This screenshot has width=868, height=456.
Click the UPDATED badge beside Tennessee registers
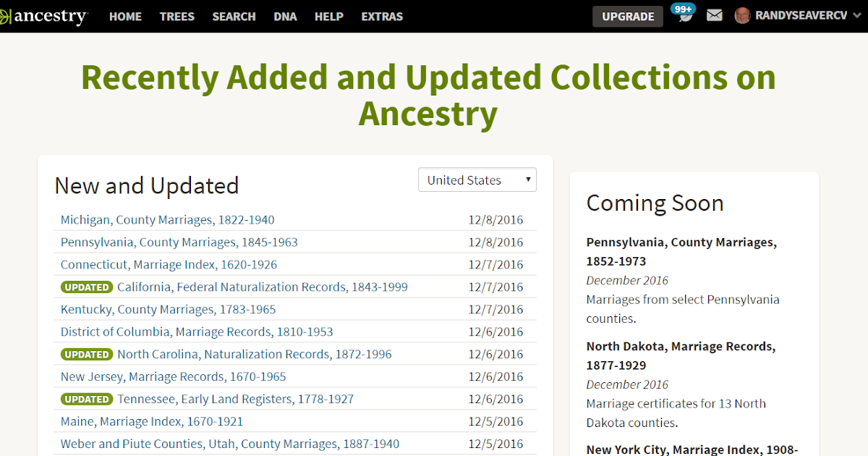tap(87, 400)
